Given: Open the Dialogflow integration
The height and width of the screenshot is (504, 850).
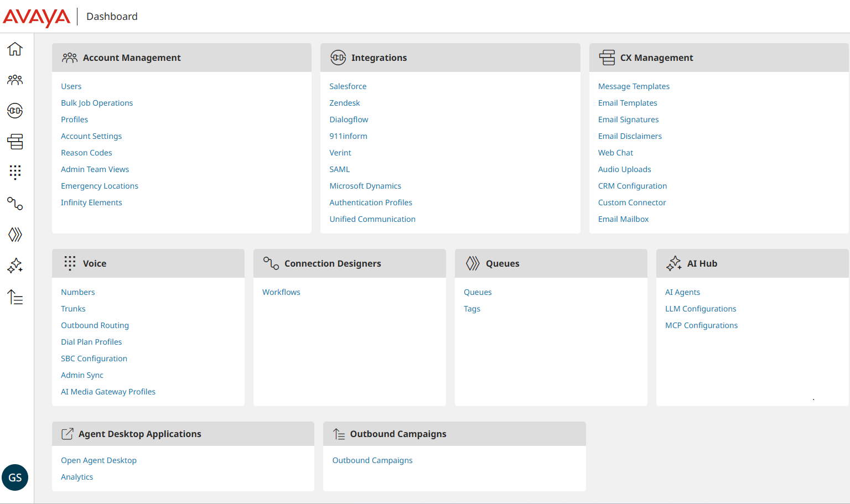Looking at the screenshot, I should pyautogui.click(x=349, y=119).
